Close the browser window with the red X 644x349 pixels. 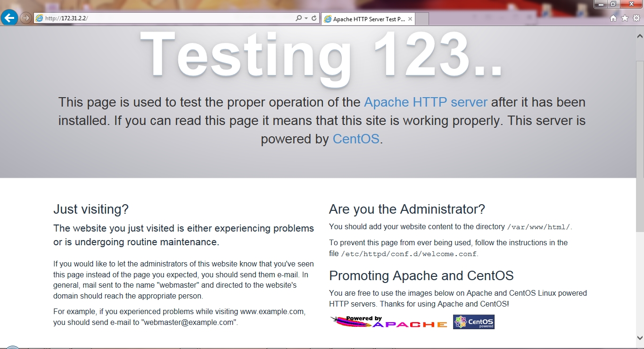[x=631, y=4]
